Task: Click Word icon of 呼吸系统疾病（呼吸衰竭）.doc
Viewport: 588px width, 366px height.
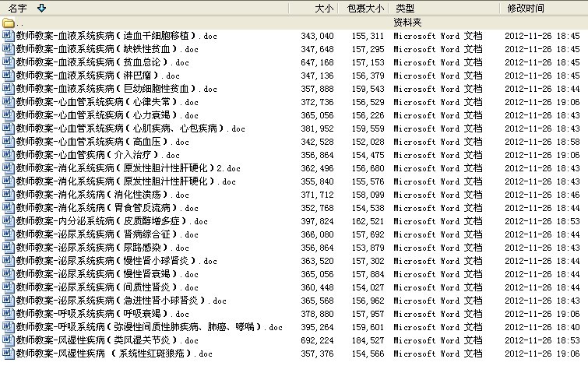Action: click(9, 313)
